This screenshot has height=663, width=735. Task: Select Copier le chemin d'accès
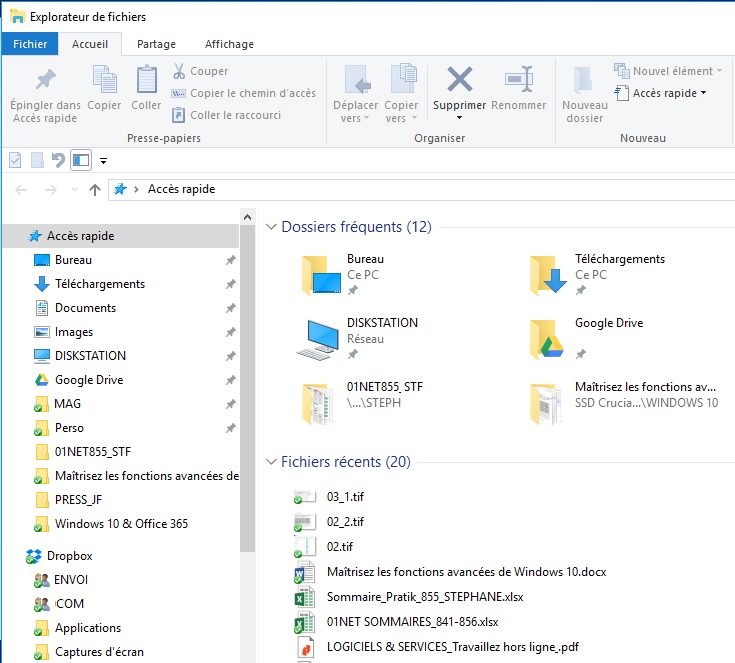pos(243,93)
